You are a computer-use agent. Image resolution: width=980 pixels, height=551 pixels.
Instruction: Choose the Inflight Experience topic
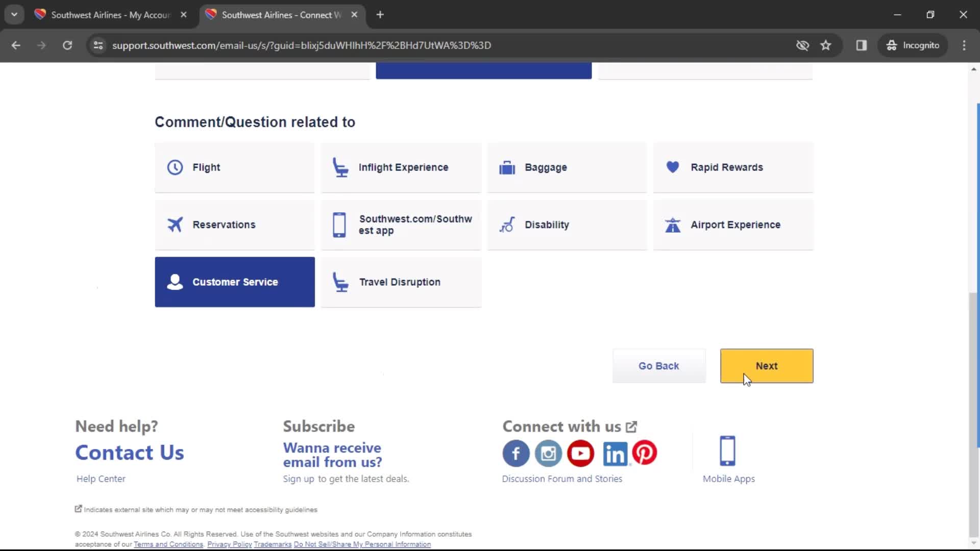coord(401,167)
